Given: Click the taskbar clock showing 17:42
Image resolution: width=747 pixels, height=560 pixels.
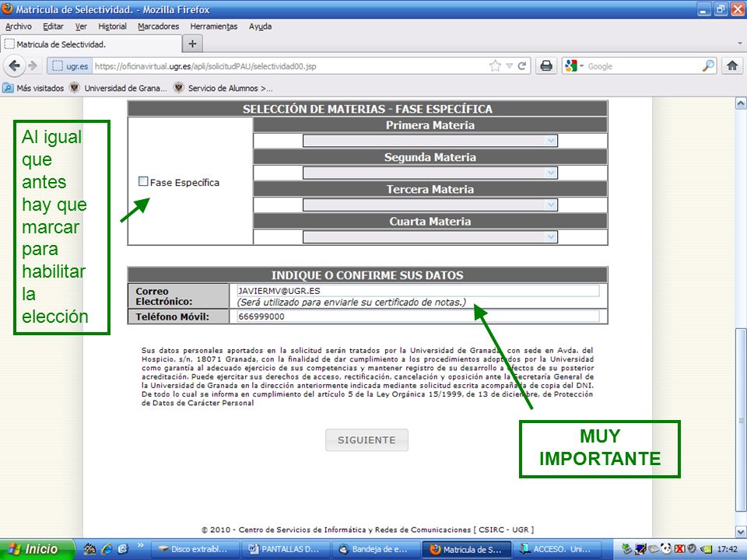Looking at the screenshot, I should point(727,549).
